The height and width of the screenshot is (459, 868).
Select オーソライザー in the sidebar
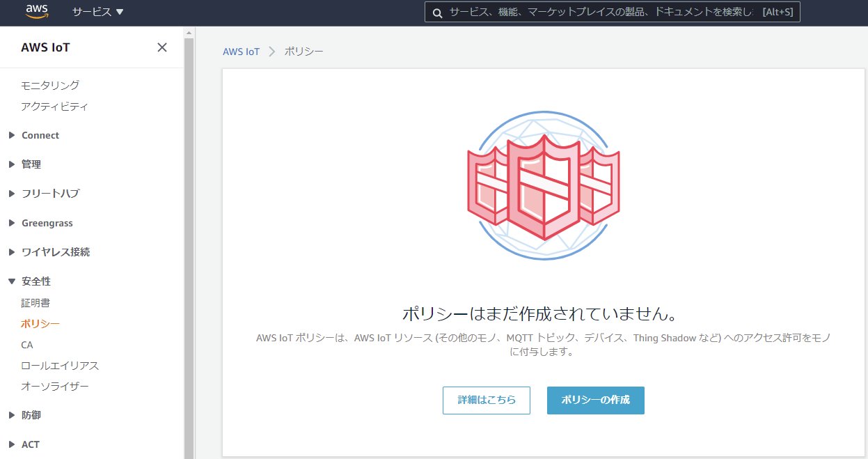pos(55,387)
